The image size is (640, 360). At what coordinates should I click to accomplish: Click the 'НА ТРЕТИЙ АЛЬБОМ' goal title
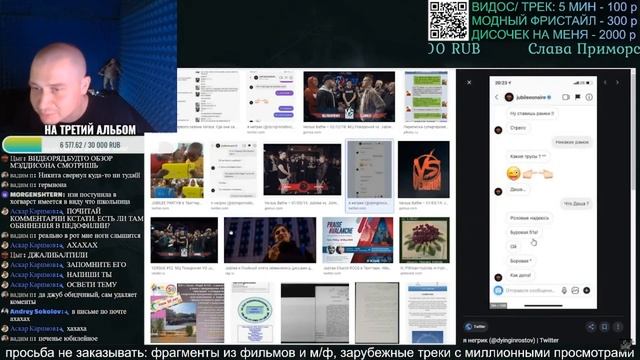tap(90, 130)
